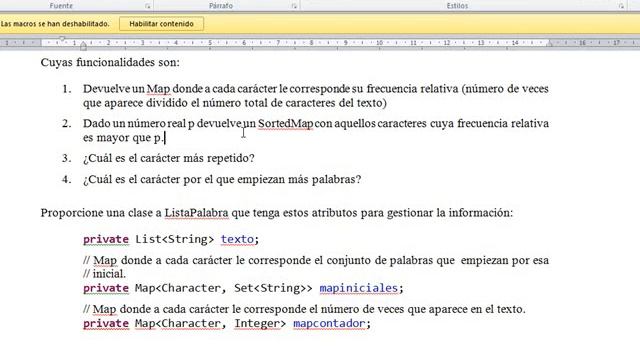Screen dimensions: 640x360
Task: Click the line '¿Cuál es el carácter más repetido?'
Action: (169, 158)
